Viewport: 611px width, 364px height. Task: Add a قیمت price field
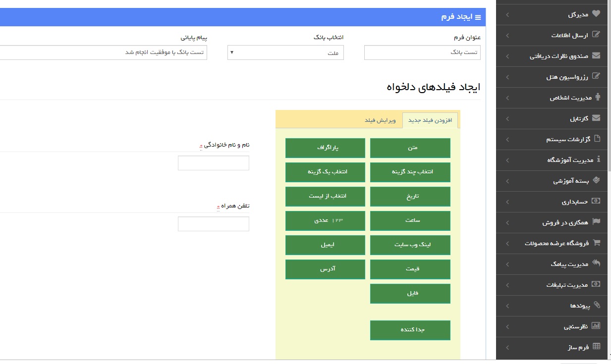(410, 269)
